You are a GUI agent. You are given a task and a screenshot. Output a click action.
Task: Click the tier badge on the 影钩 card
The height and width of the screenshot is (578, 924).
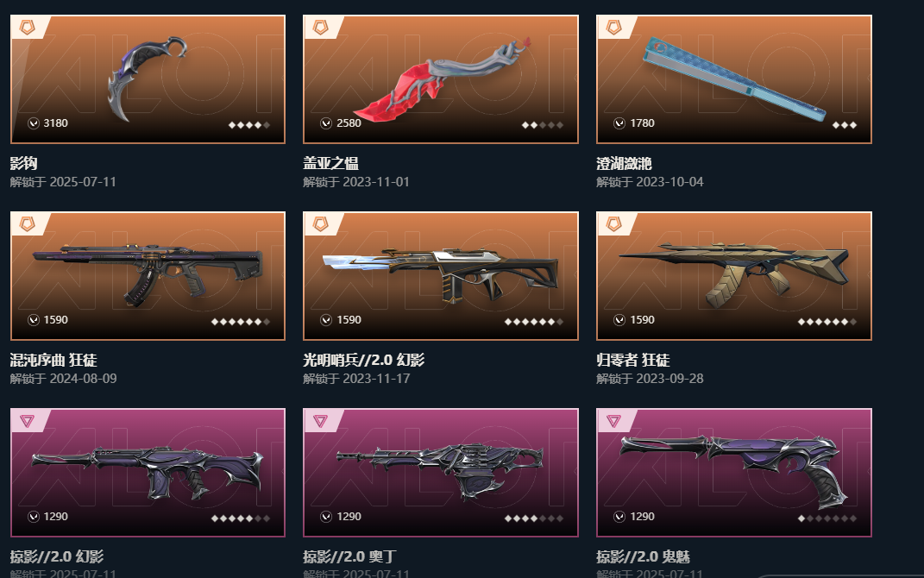pos(27,27)
